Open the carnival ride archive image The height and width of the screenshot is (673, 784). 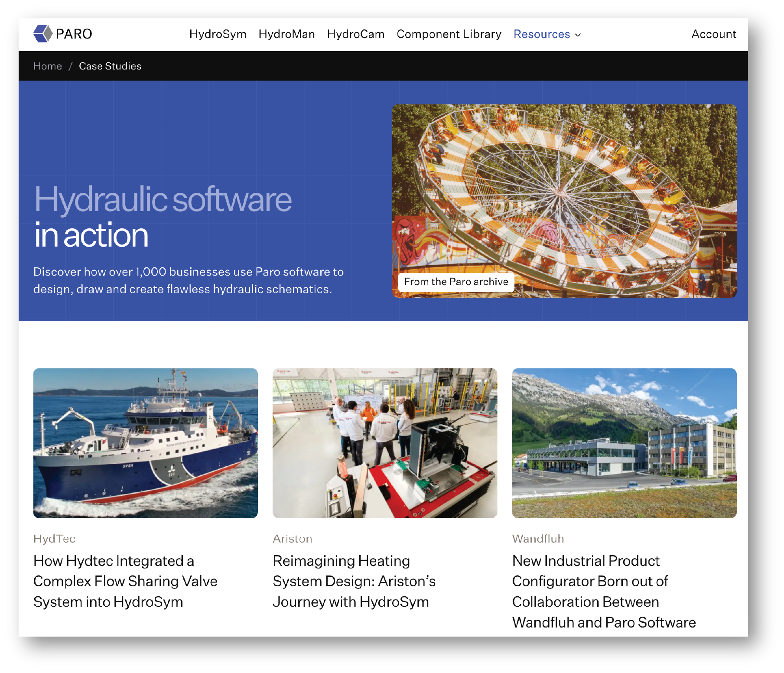click(564, 201)
